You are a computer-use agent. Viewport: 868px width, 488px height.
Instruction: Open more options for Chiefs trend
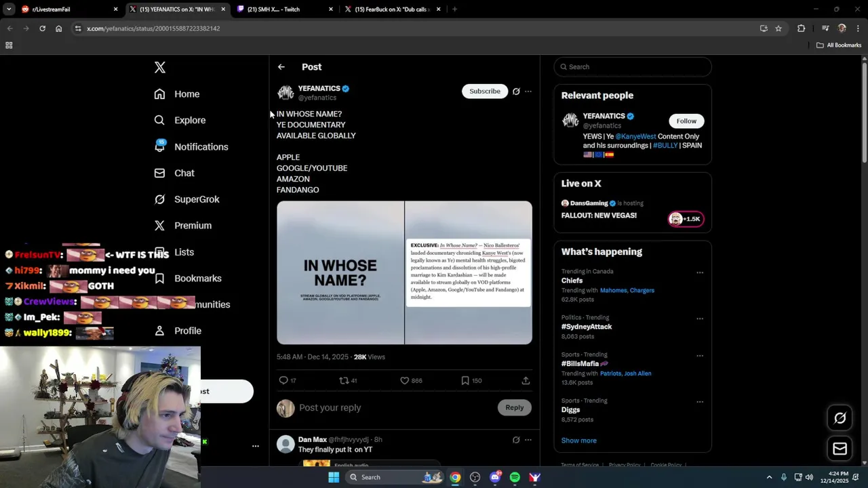pos(700,273)
